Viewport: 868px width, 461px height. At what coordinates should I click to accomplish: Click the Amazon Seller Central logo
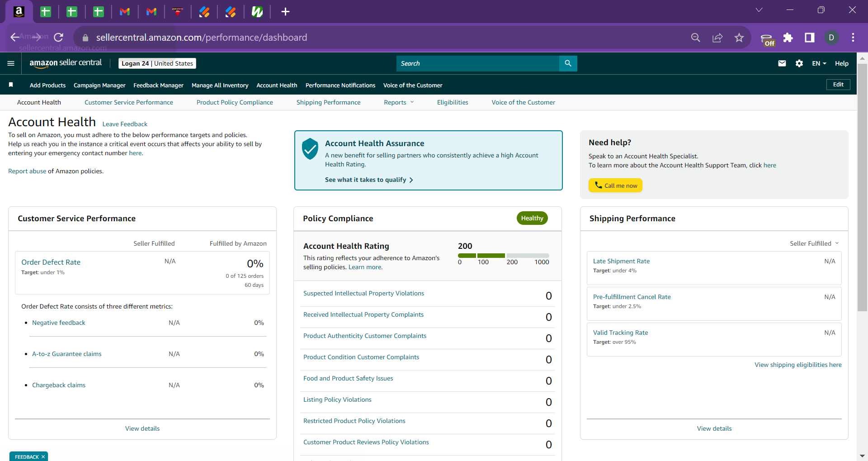66,63
